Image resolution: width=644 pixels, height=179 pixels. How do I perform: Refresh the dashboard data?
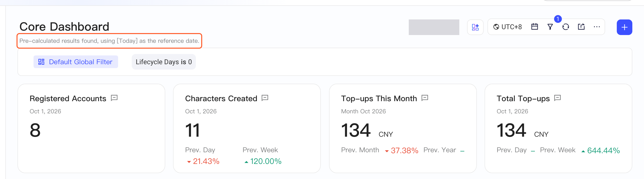coord(566,27)
